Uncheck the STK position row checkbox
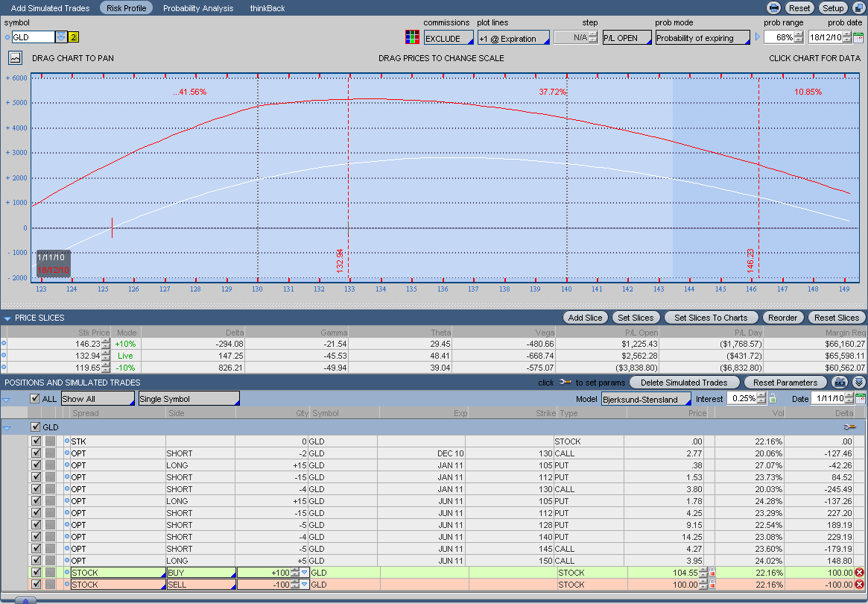This screenshot has height=604, width=868. coord(36,441)
